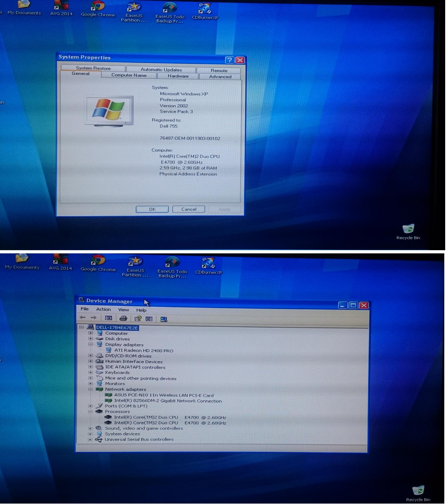Close the System Properties dialog

(x=240, y=60)
